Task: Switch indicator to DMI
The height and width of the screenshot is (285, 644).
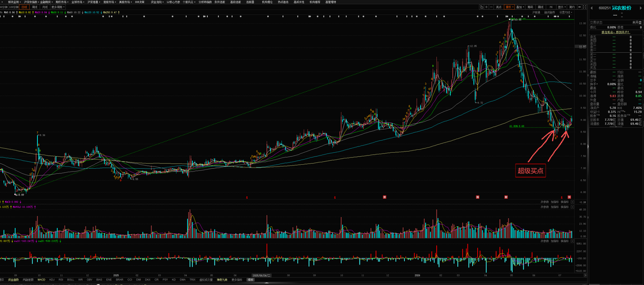Action: click(x=138, y=280)
